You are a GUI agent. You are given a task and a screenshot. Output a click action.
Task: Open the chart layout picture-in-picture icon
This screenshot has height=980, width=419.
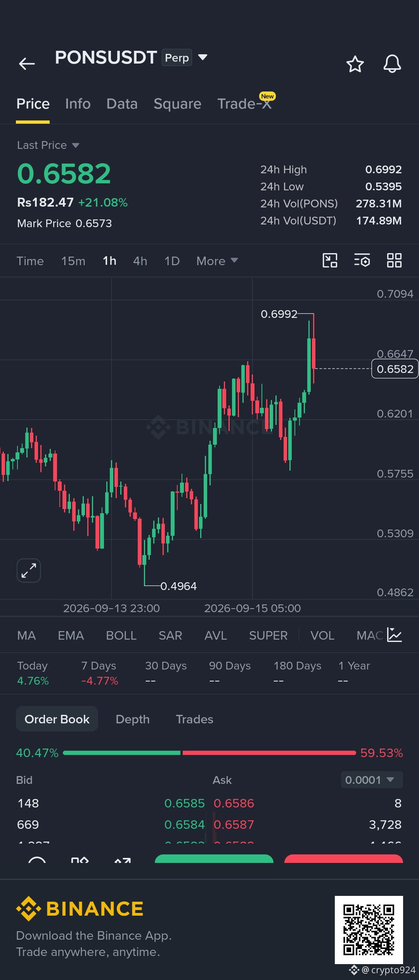pos(330,260)
